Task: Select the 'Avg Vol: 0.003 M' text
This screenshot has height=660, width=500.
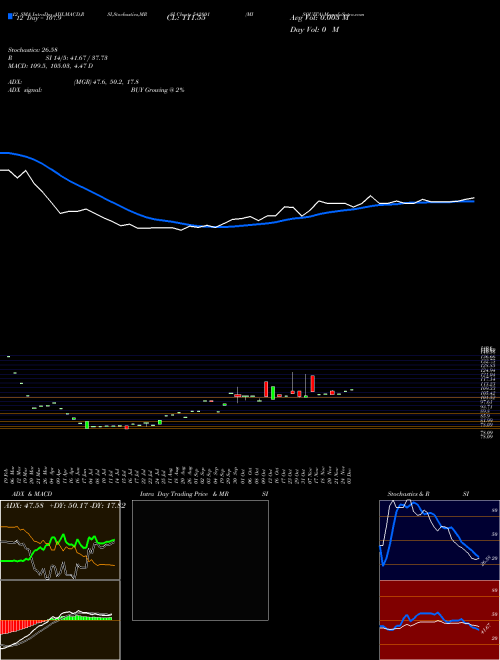Action: pos(319,18)
